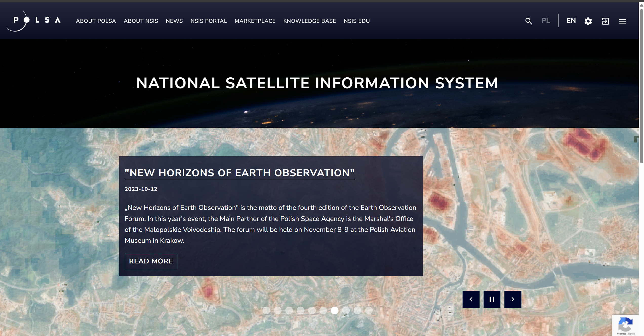This screenshot has width=644, height=336.
Task: Open the Knowledge Base menu
Action: [309, 21]
